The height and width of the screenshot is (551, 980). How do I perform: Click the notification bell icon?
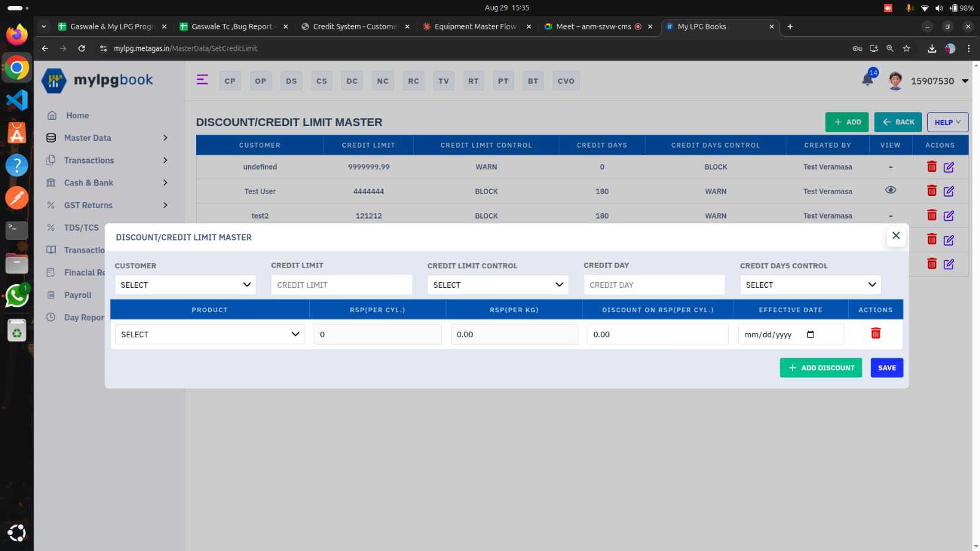tap(867, 80)
